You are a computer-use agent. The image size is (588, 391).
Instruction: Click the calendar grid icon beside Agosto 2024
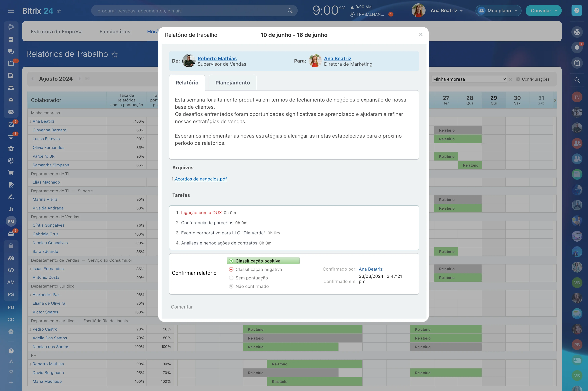point(88,79)
